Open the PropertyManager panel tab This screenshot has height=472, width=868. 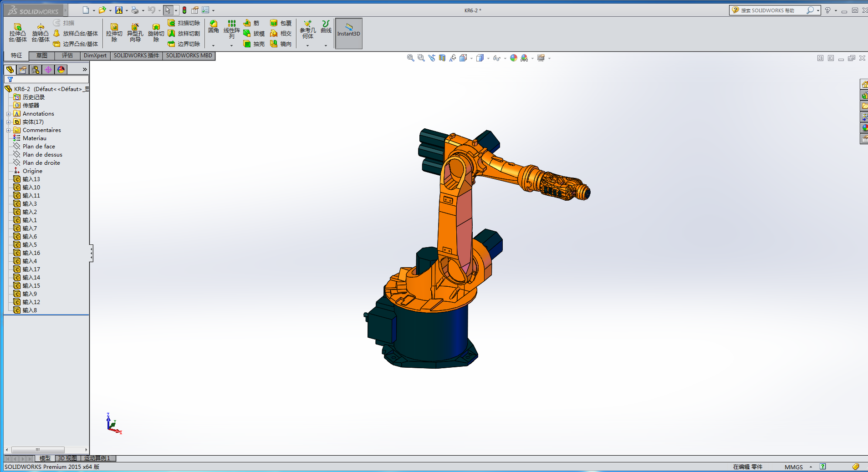click(23, 70)
